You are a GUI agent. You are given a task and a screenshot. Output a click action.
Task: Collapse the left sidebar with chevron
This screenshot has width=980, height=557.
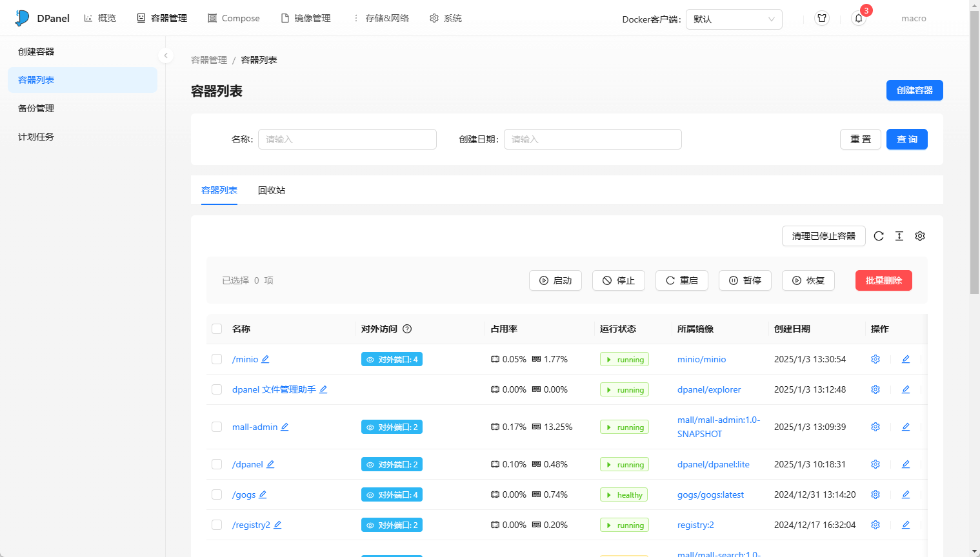[166, 55]
